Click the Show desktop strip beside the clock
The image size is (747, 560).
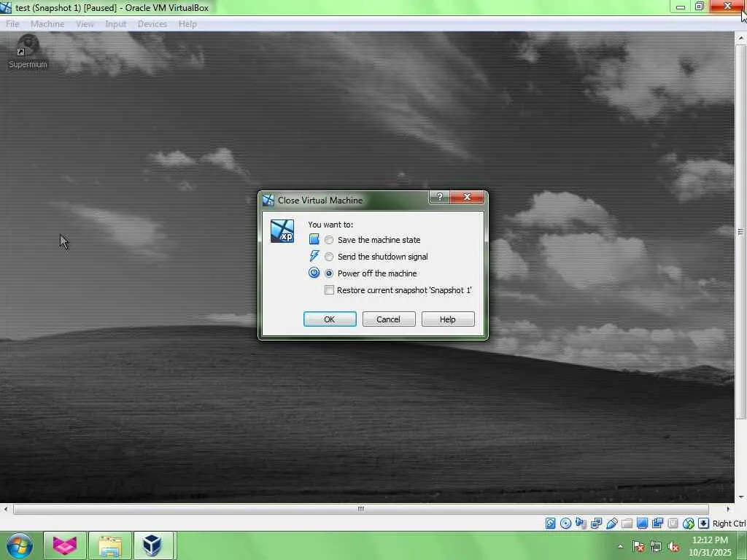[742, 545]
